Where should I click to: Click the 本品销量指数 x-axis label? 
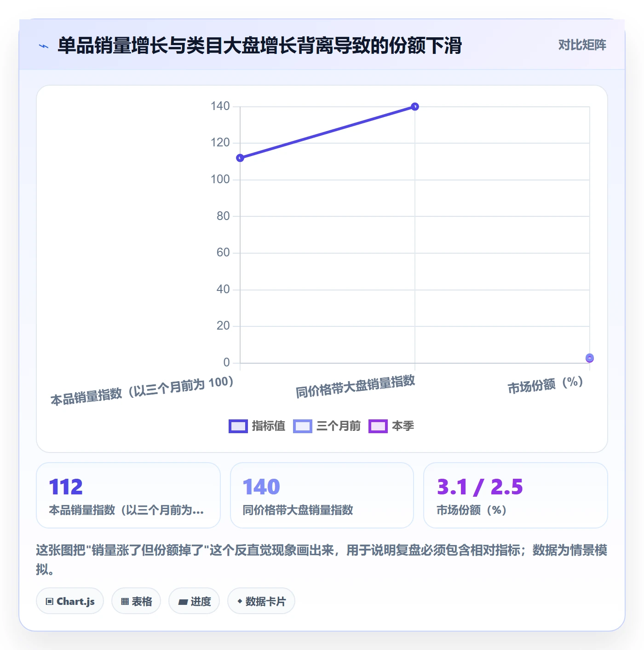point(142,390)
